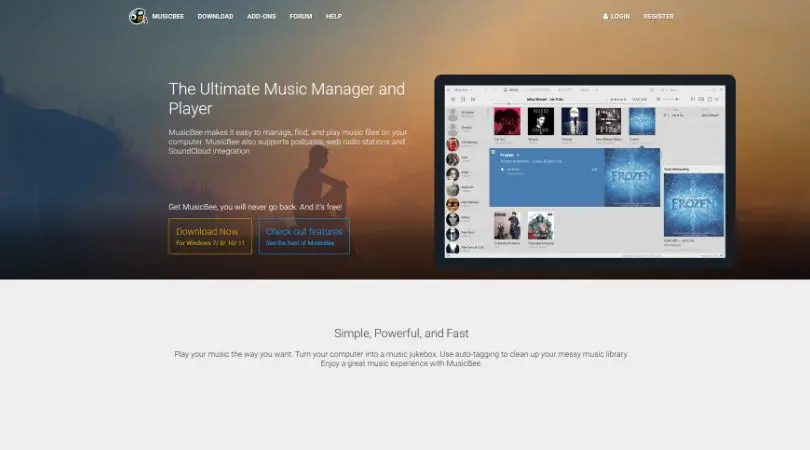
Task: Click the MusicBee app screenshot on the monitor
Action: (x=585, y=172)
